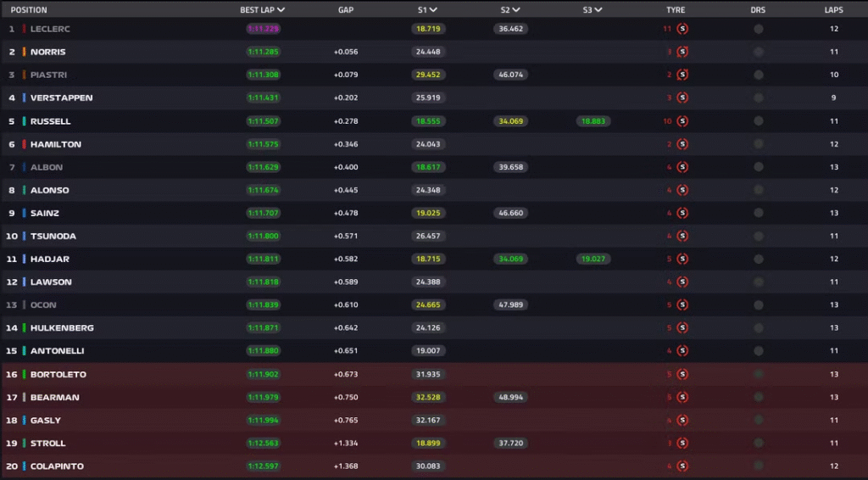Select driver name COLAPINTO
This screenshot has height=480, width=868.
click(x=57, y=466)
